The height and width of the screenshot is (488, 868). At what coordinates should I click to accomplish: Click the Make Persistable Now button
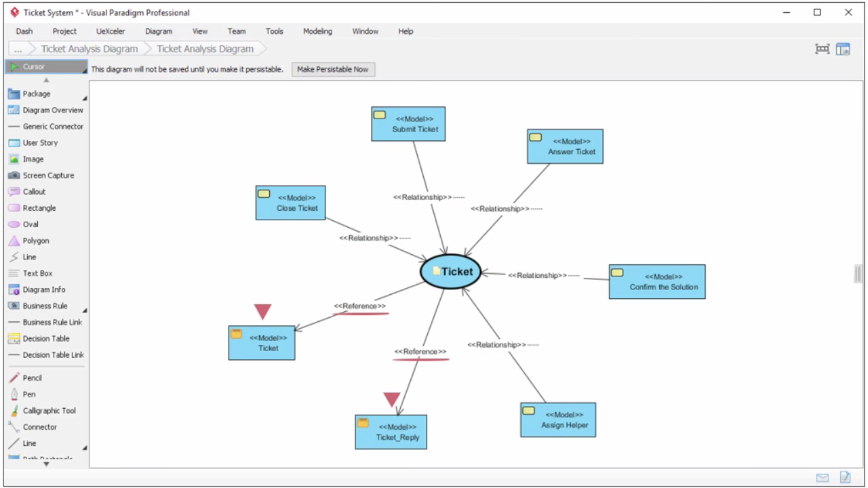click(333, 69)
